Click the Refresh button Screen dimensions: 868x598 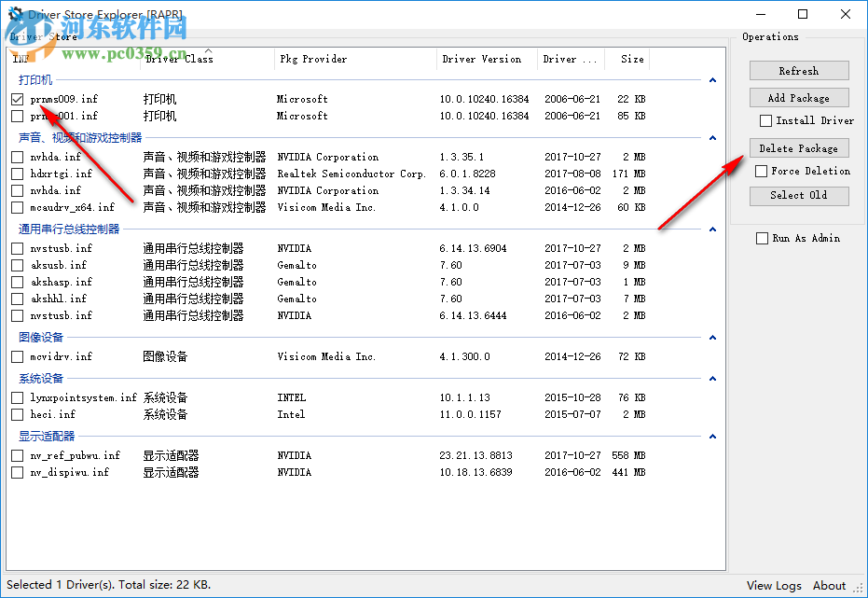(799, 70)
